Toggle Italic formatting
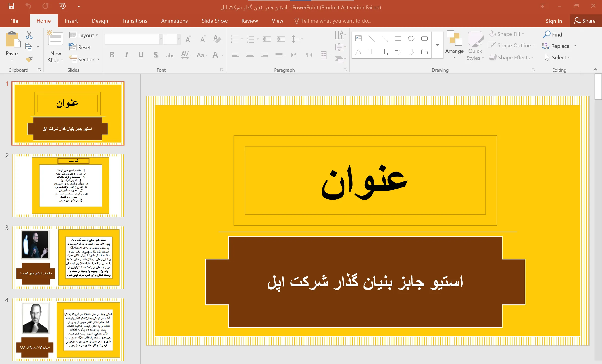Image resolution: width=602 pixels, height=364 pixels. click(x=126, y=55)
